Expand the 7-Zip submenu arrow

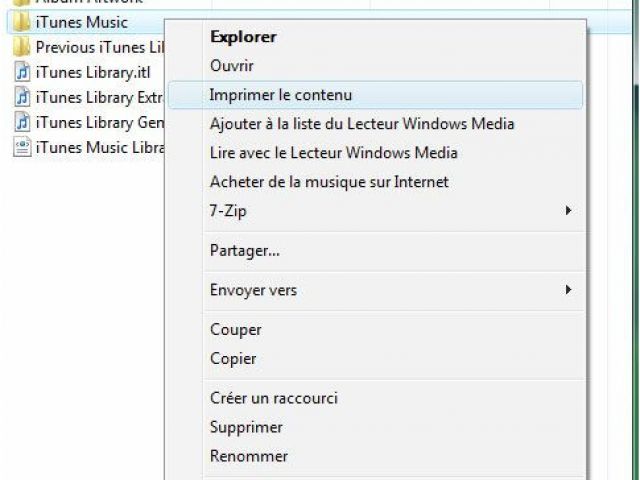(x=568, y=211)
